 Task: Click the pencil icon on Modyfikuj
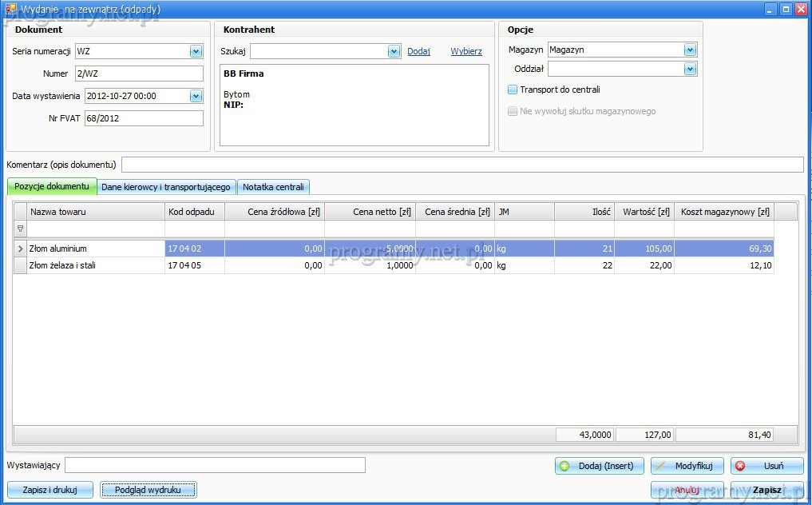click(x=661, y=466)
